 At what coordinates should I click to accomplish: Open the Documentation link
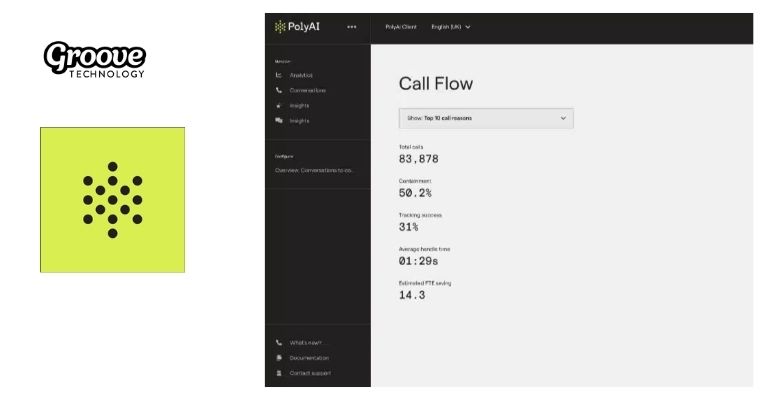coord(309,358)
